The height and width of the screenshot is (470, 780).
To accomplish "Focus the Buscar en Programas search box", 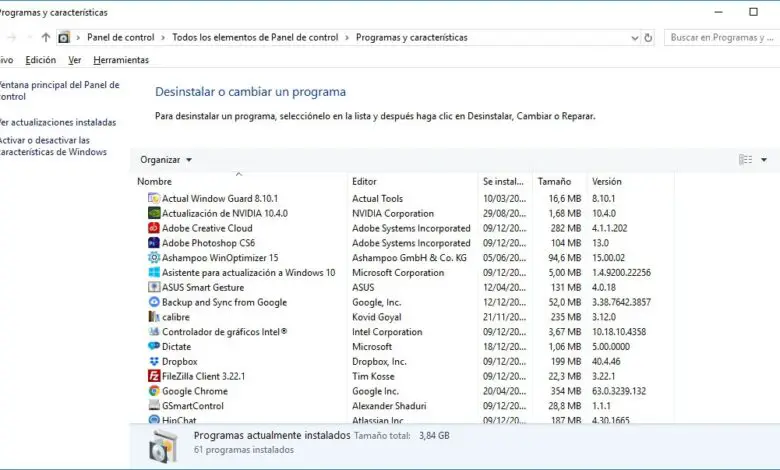I will click(x=722, y=37).
